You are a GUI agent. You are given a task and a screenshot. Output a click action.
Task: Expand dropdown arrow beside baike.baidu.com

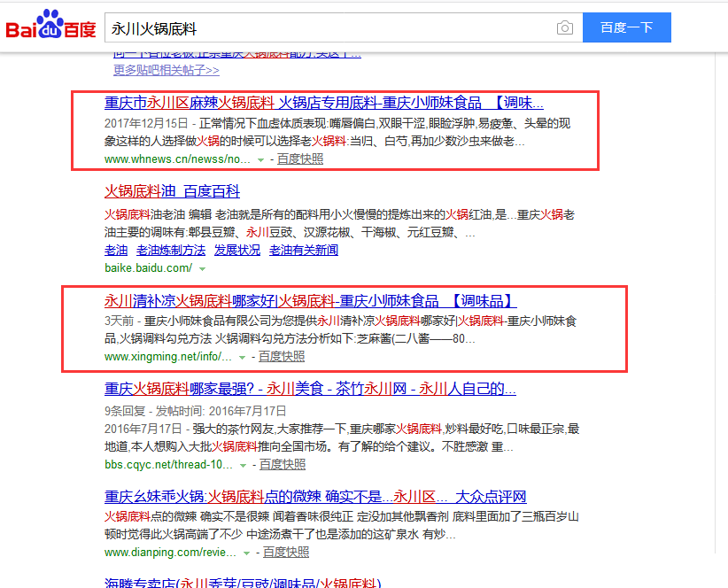point(202,268)
